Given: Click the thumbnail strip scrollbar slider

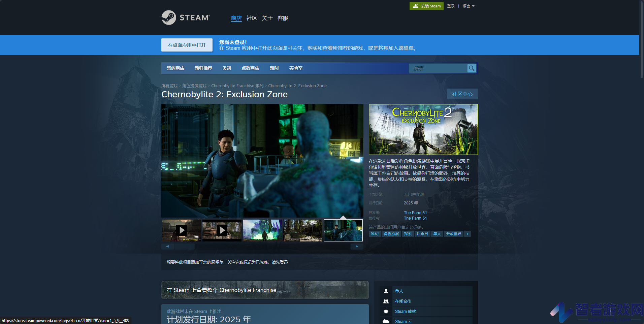Looking at the screenshot, I should 184,247.
